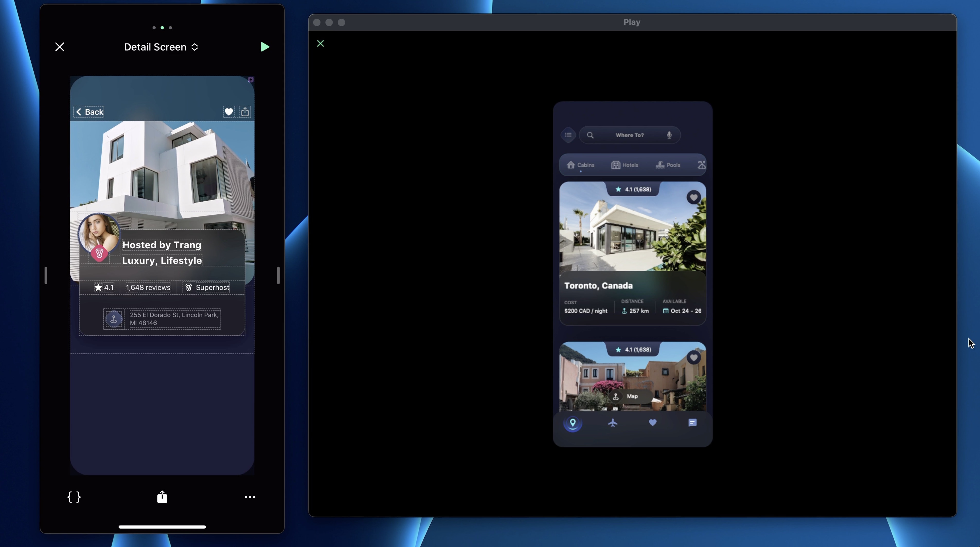Open the three-dot more options menu
Screen dimensions: 980x547
pos(250,497)
